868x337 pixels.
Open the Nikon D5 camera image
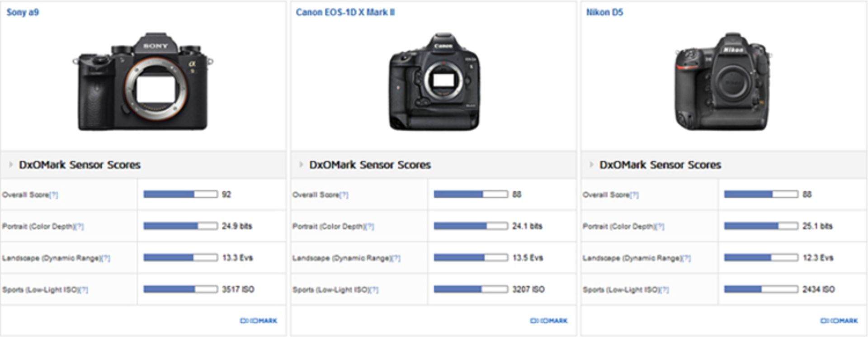point(722,82)
